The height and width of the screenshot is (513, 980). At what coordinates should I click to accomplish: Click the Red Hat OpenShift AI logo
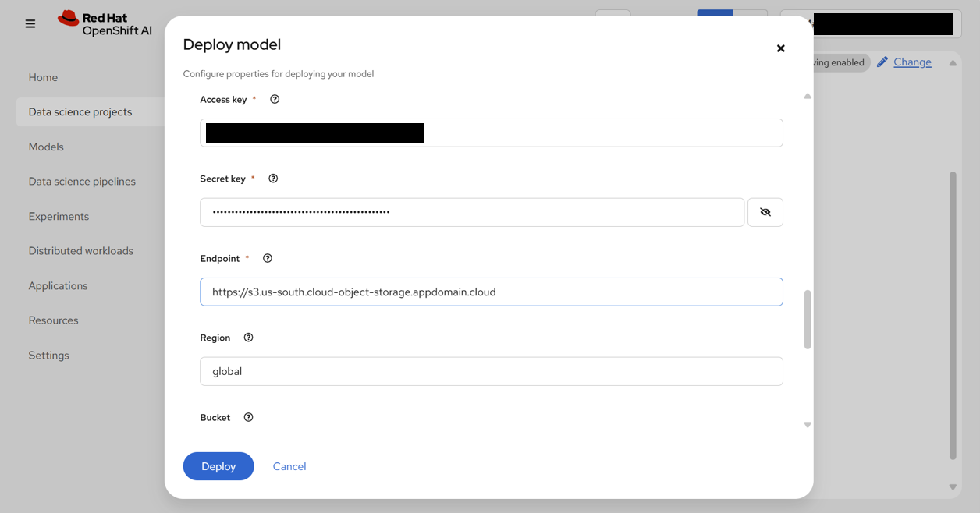point(105,23)
